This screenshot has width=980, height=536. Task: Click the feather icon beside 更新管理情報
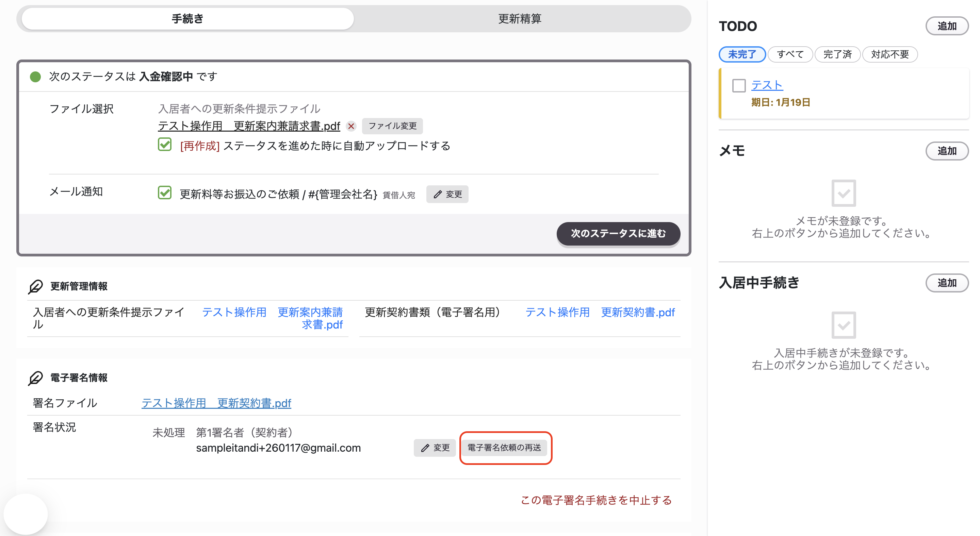click(x=35, y=286)
